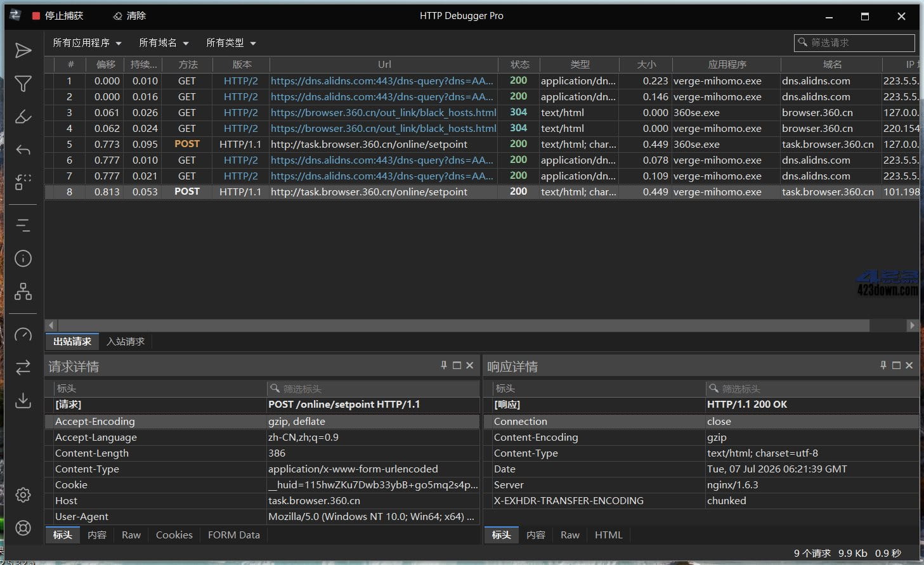Select the Content-Encoding gzip response row
This screenshot has height=565, width=924.
(701, 438)
